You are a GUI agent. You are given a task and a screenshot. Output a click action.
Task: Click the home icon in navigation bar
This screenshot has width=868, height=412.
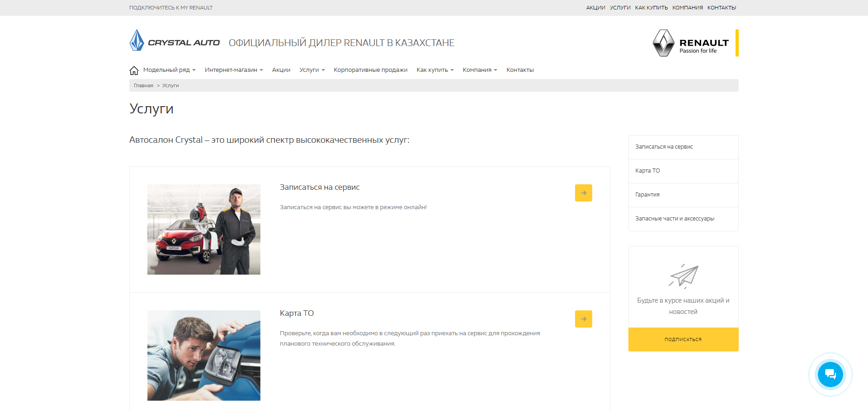click(134, 70)
